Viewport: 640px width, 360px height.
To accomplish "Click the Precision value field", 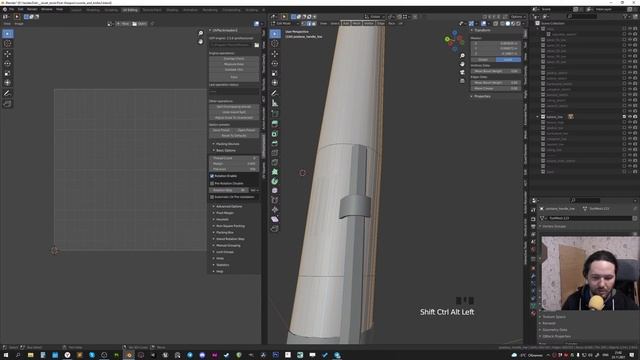I will pyautogui.click(x=234, y=169).
